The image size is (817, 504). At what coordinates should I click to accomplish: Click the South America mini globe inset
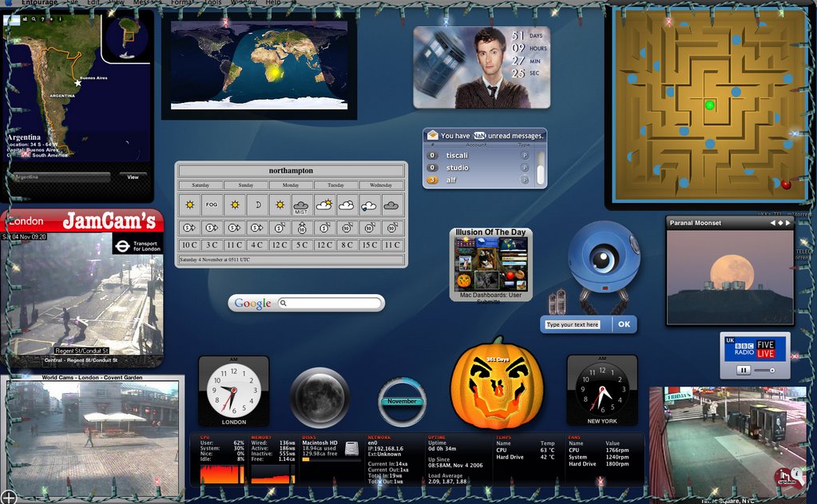pos(127,38)
